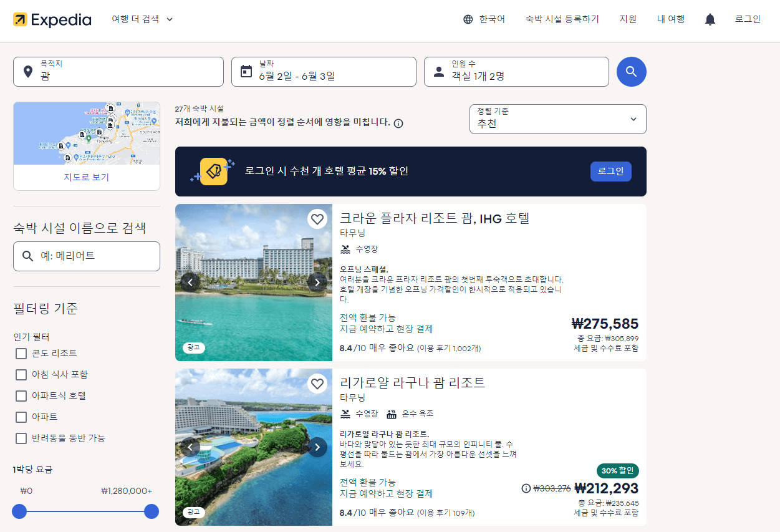
Task: Click the 지도로 보기 link
Action: coord(87,177)
